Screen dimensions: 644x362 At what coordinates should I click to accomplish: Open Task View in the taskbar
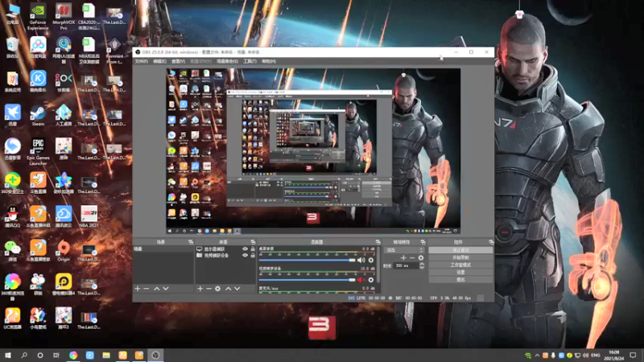[x=56, y=355]
